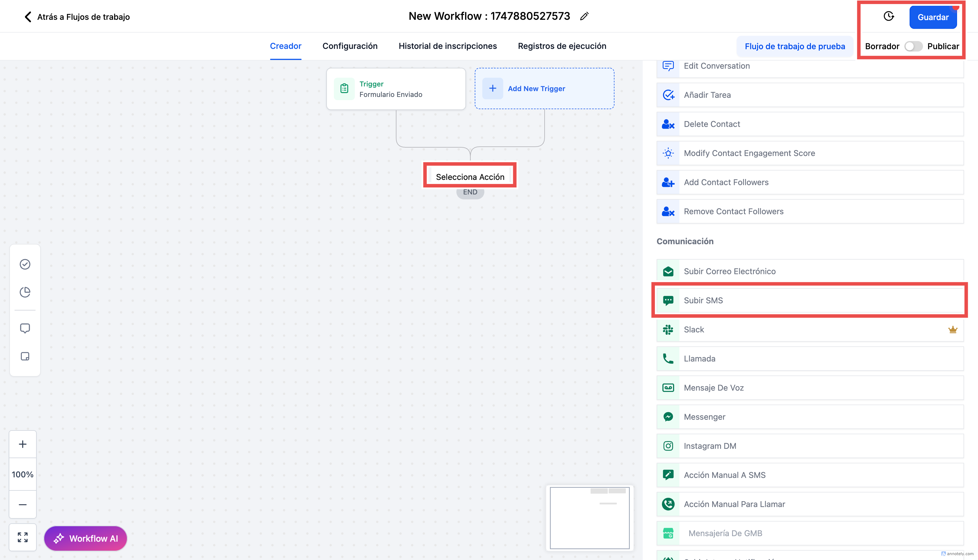
Task: Open the Registros de ejecución tab
Action: (x=561, y=46)
